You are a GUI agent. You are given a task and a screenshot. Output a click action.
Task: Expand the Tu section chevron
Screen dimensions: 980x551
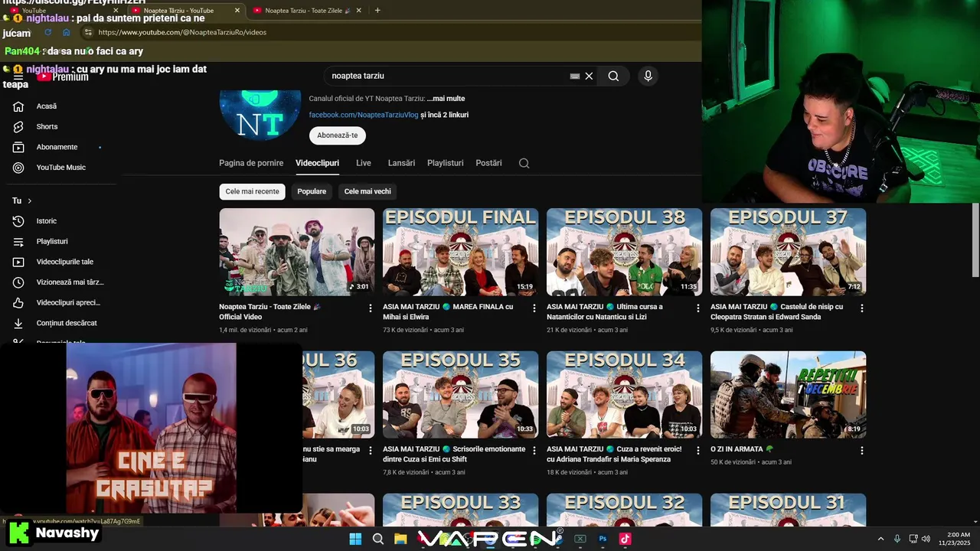30,201
